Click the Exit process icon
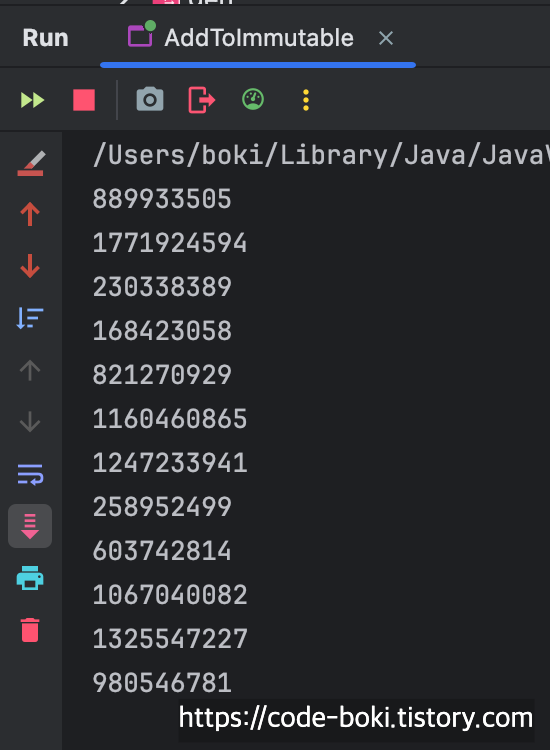The height and width of the screenshot is (750, 550). (201, 100)
